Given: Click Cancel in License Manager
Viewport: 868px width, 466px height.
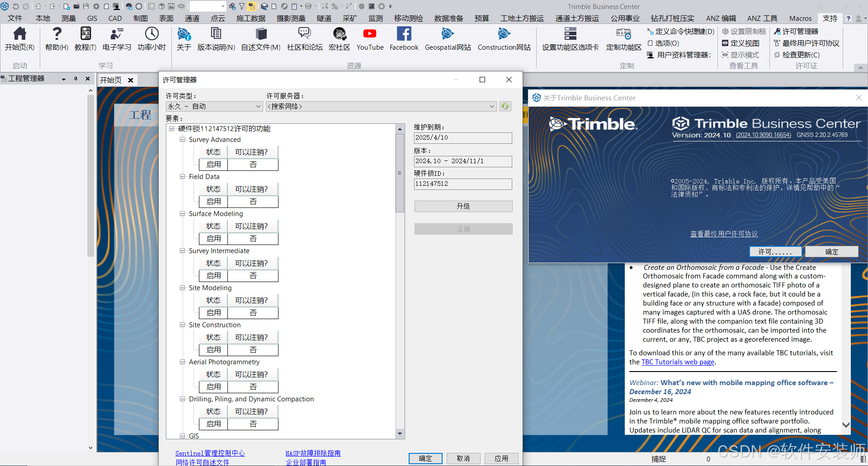Looking at the screenshot, I should [463, 458].
